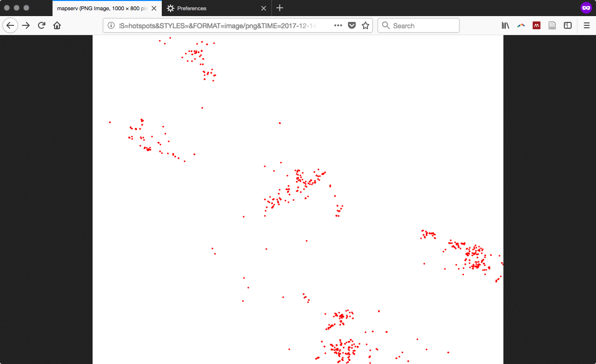Click the colorful arc extension icon
Image resolution: width=596 pixels, height=364 pixels.
point(521,26)
